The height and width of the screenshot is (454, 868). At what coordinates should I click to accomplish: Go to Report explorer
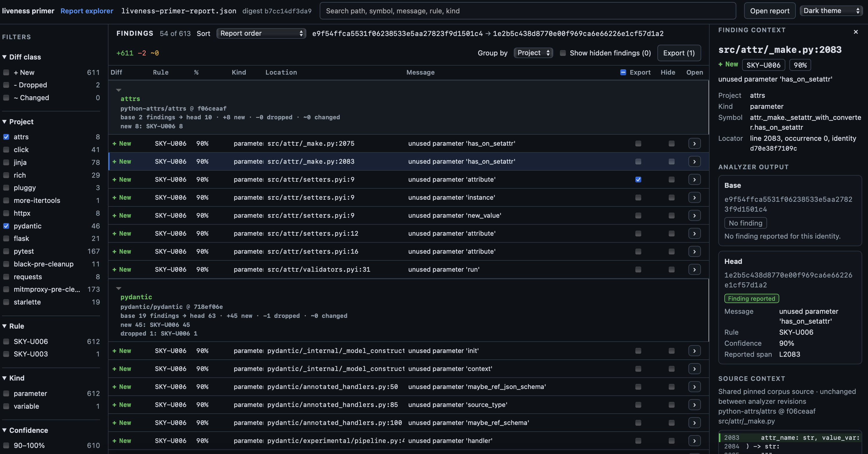pos(87,11)
